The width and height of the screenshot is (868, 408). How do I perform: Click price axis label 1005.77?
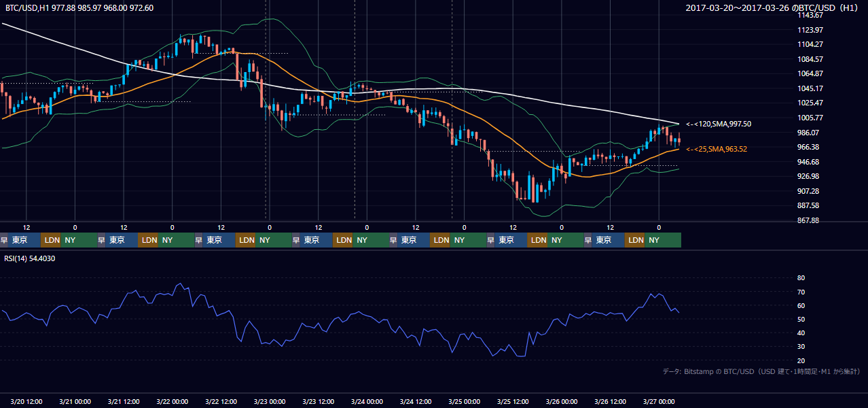pos(810,118)
